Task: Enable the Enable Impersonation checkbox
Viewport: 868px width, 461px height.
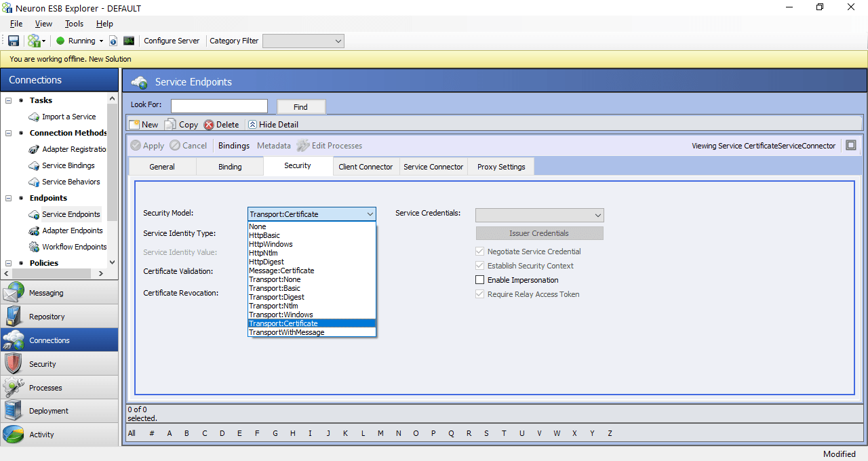Action: tap(480, 280)
